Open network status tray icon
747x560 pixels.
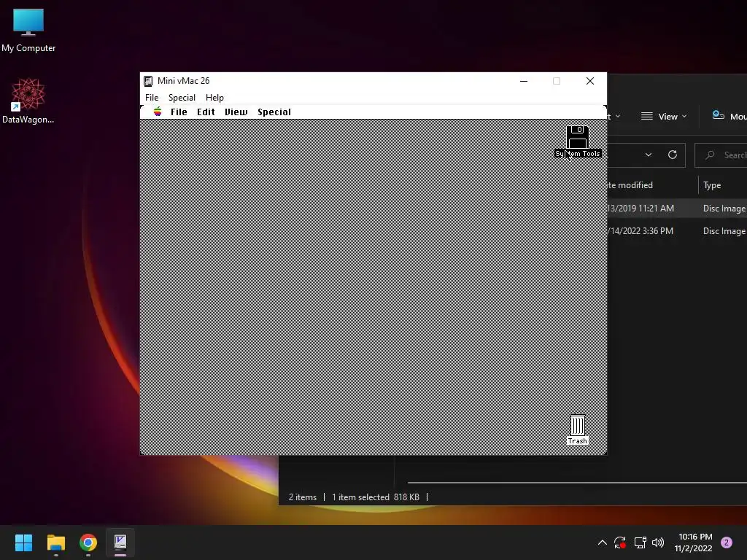pos(640,542)
